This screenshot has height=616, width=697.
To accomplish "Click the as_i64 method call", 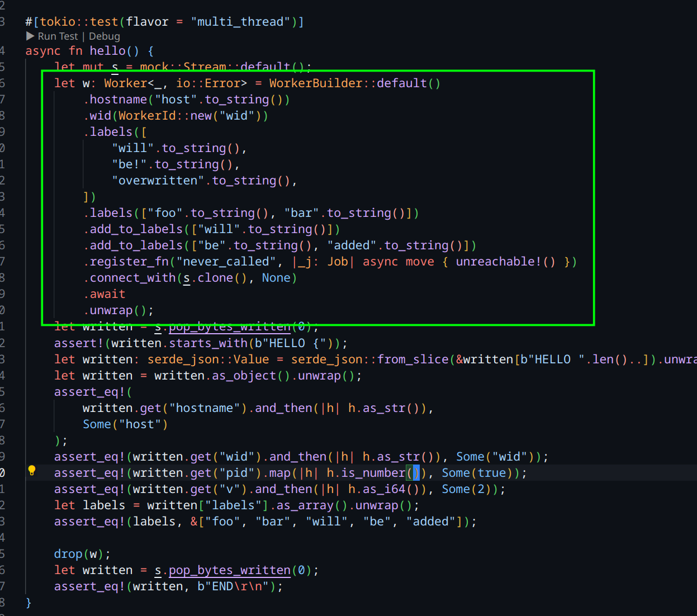I will click(x=383, y=489).
